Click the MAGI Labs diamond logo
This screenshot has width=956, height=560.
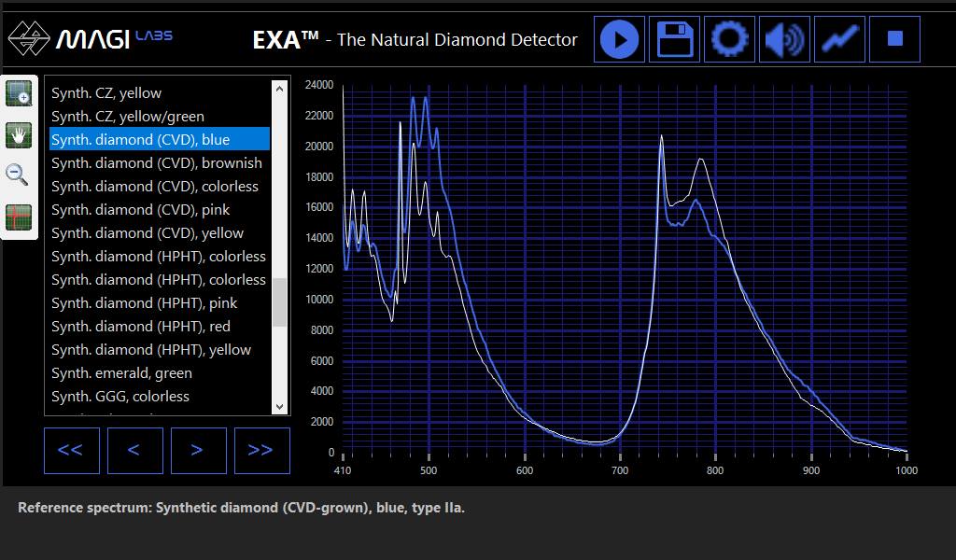click(x=29, y=39)
